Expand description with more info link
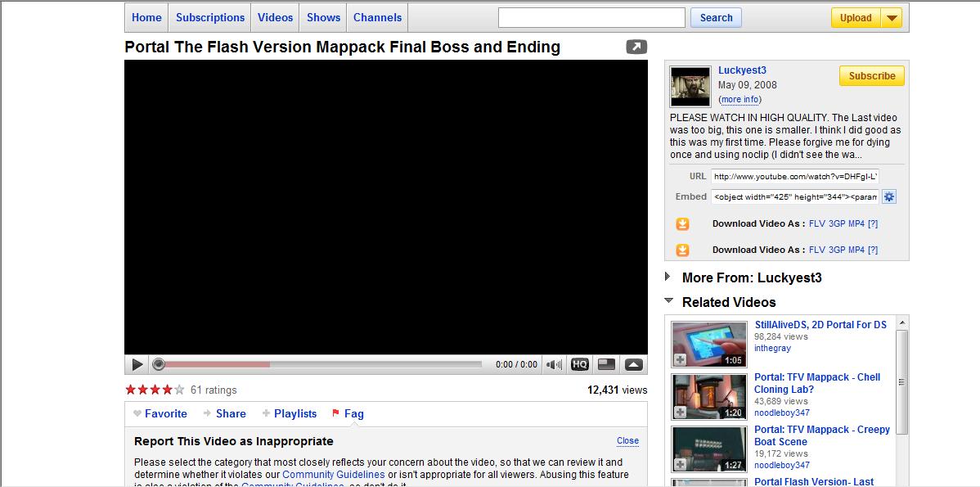 740,99
